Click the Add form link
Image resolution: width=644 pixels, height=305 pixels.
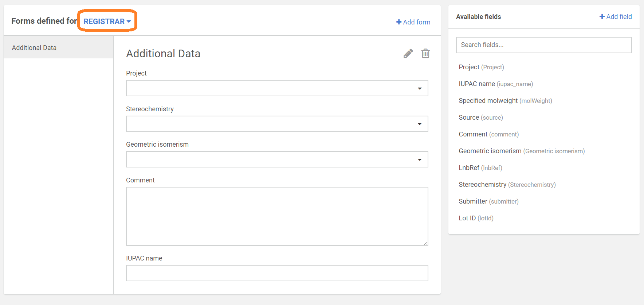tap(413, 22)
